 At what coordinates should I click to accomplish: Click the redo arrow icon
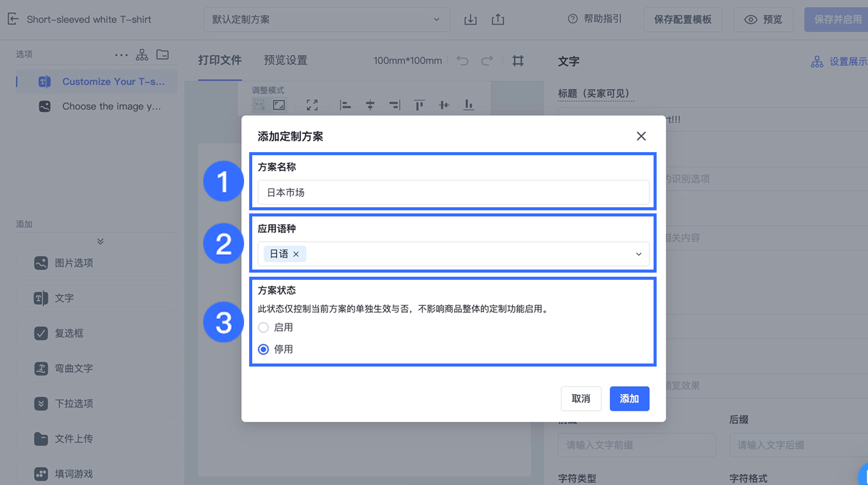(487, 61)
